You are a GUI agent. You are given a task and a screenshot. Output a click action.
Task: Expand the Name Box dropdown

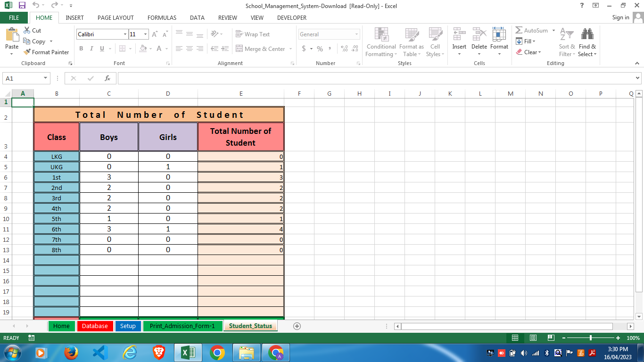[x=46, y=78]
